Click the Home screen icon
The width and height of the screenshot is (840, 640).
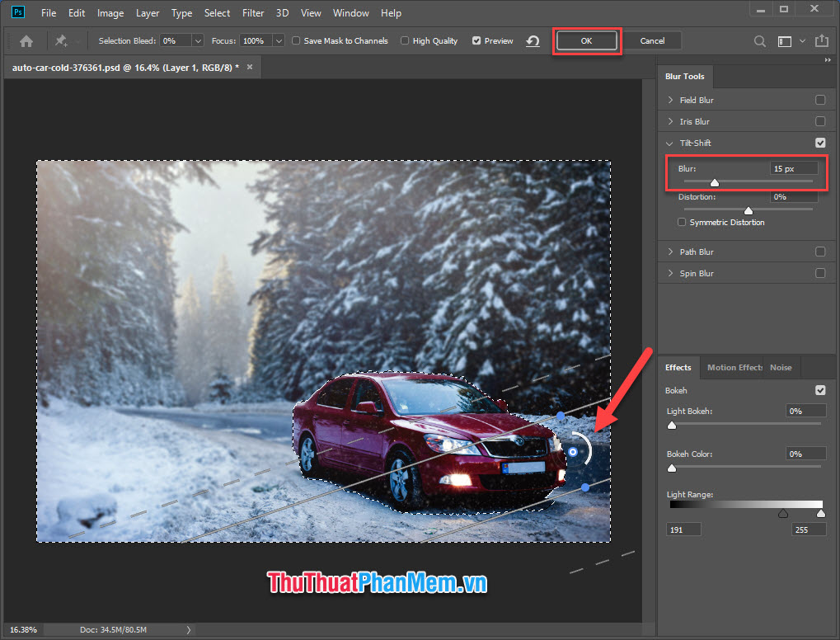point(26,40)
